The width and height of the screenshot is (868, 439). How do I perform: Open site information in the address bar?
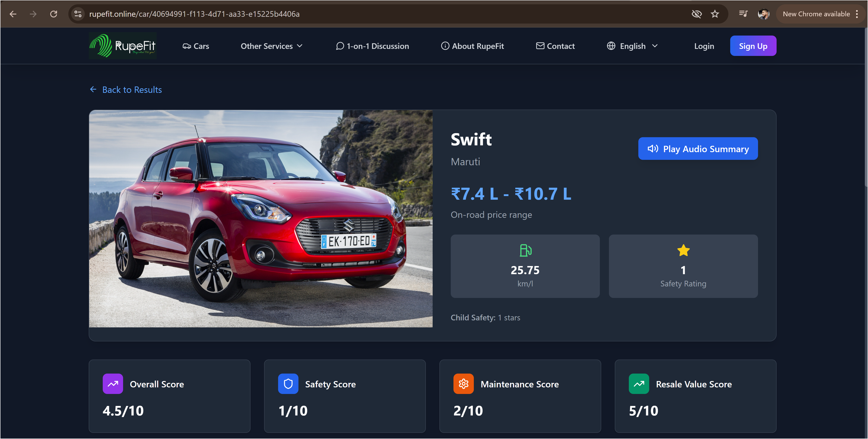click(78, 14)
